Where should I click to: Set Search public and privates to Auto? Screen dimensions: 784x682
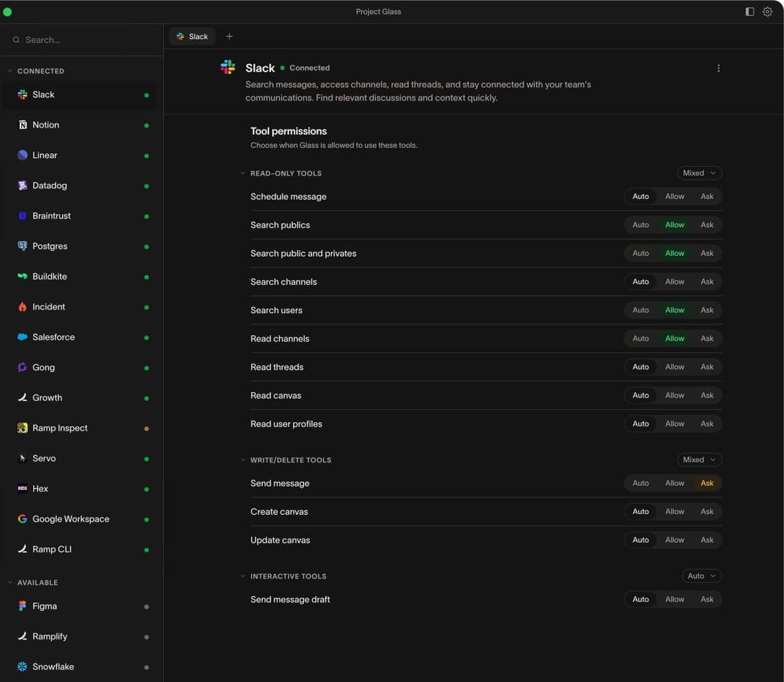[641, 254]
